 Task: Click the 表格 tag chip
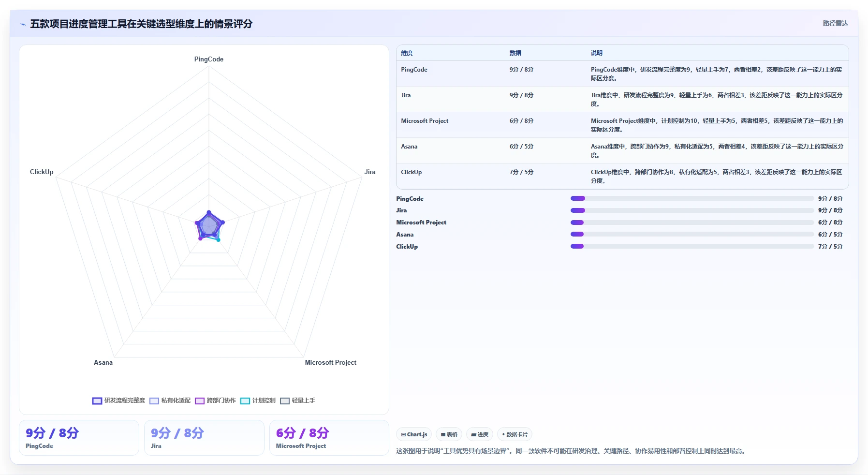coord(449,434)
